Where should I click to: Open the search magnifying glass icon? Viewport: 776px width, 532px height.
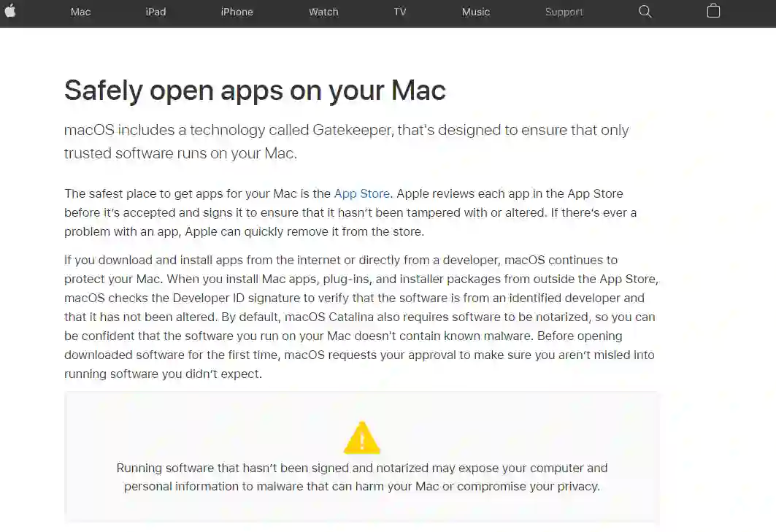coord(645,12)
